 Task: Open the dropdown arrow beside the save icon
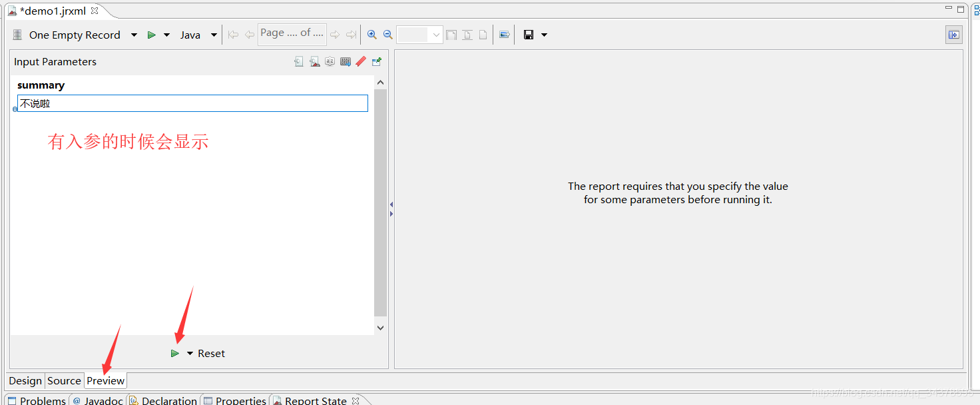tap(544, 35)
